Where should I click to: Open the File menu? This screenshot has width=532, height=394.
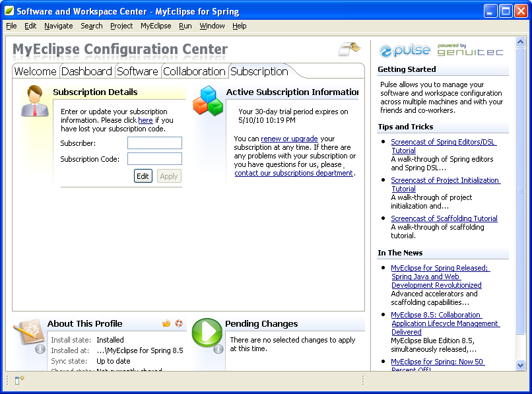(11, 26)
